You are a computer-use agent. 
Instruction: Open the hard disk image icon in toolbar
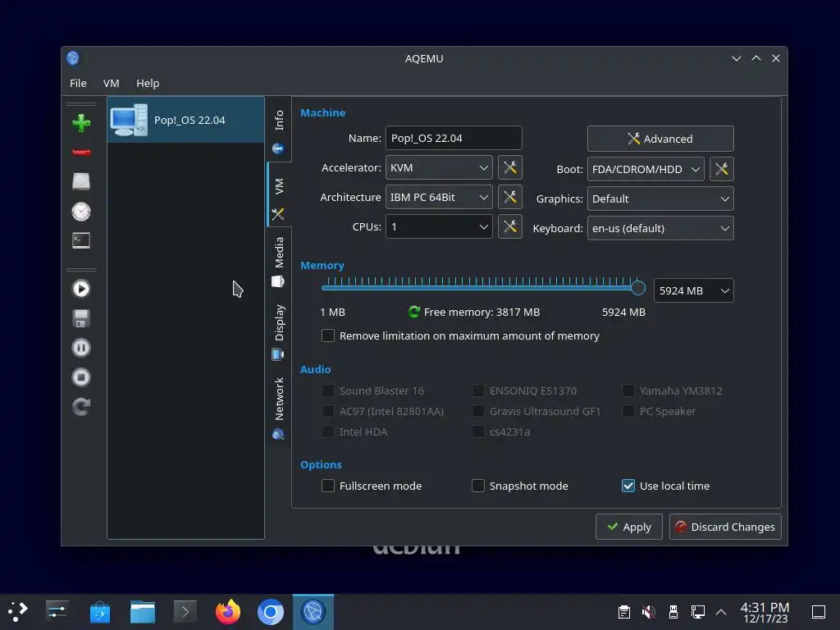point(81,181)
